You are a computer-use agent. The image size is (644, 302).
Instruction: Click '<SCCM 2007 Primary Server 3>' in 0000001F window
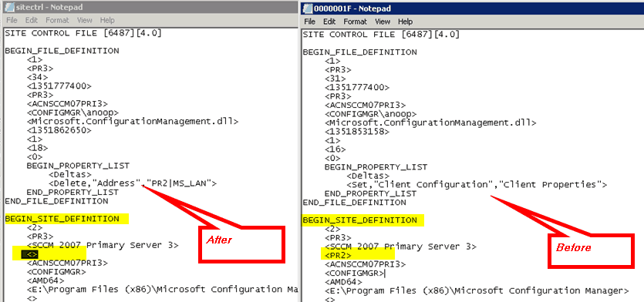click(x=400, y=247)
